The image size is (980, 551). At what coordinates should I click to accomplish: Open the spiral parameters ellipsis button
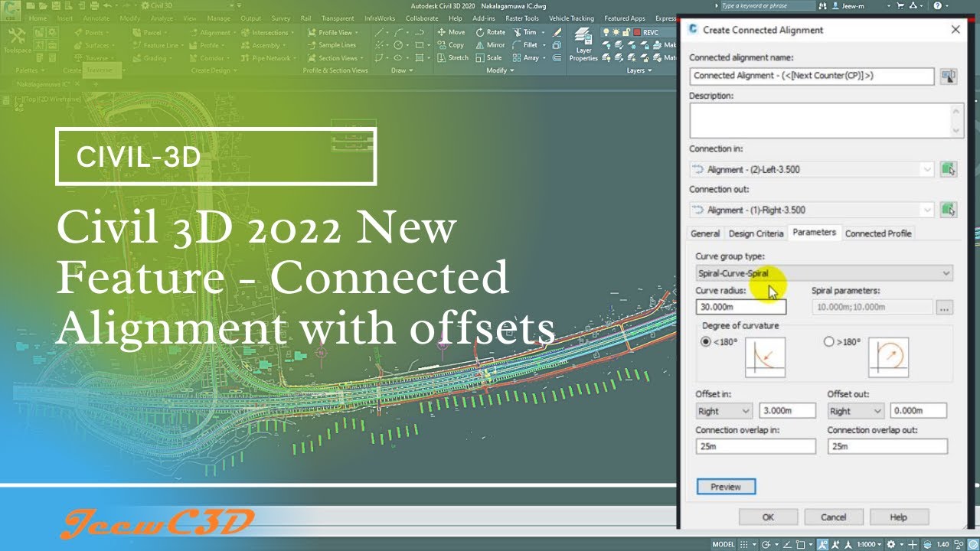click(x=944, y=307)
